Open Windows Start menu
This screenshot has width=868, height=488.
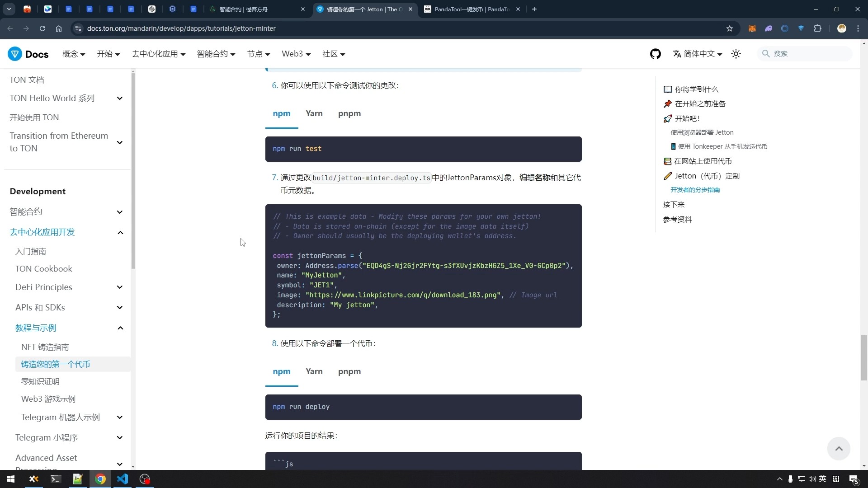click(11, 479)
